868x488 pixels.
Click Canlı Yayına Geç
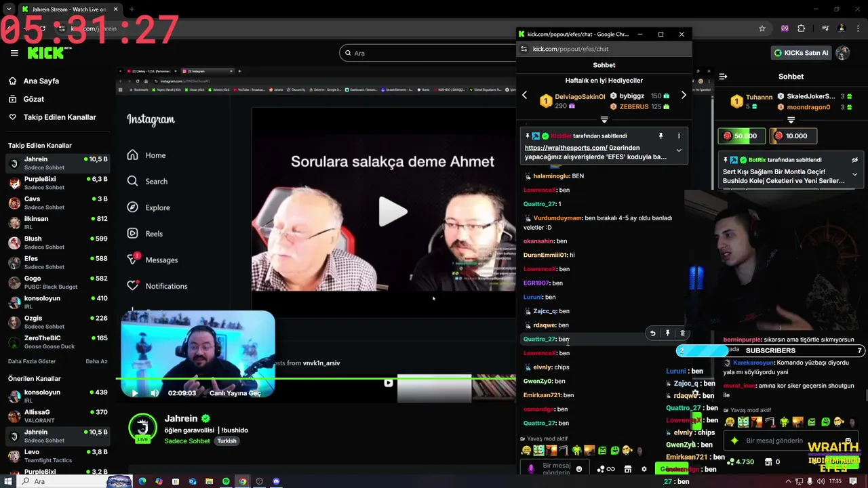[235, 393]
